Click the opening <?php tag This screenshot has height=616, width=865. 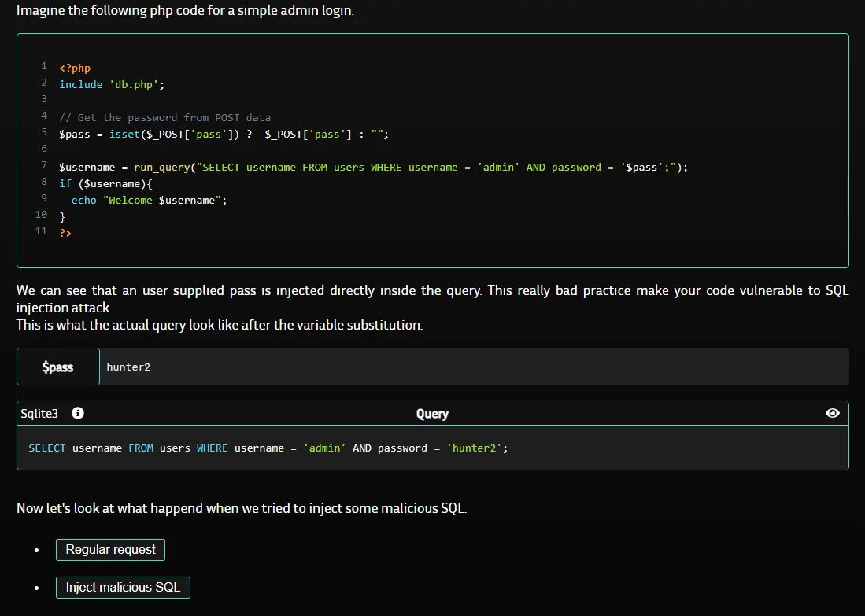(75, 68)
